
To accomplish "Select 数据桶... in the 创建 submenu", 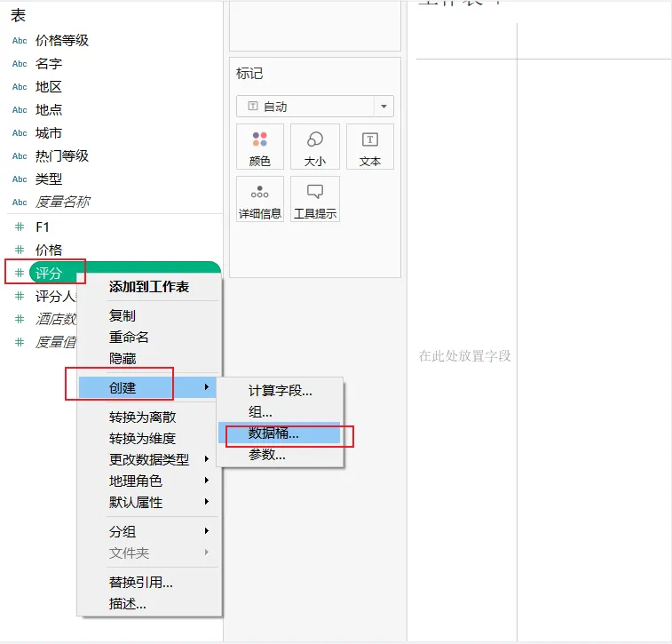I will (279, 433).
